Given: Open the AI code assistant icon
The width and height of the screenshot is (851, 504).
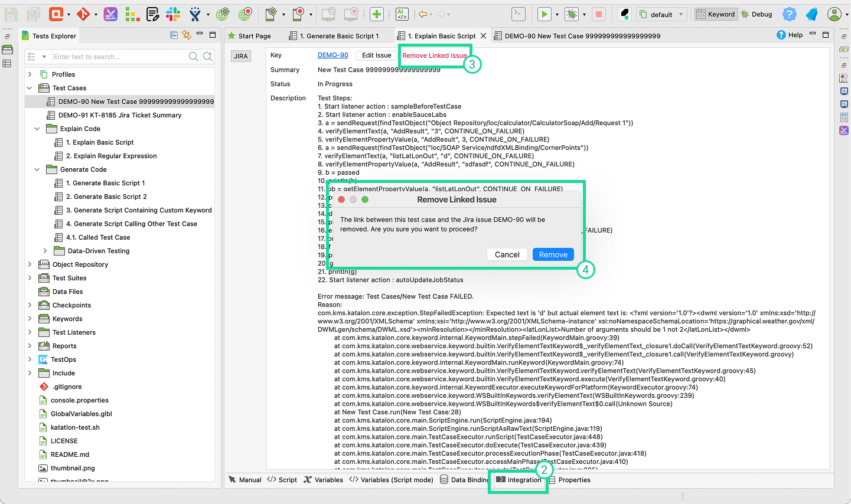Looking at the screenshot, I should tap(402, 14).
